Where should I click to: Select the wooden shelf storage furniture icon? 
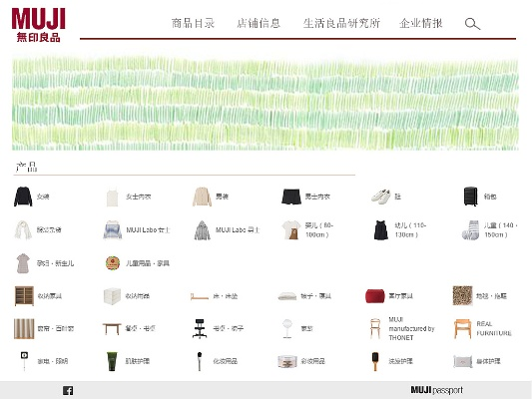tap(24, 296)
